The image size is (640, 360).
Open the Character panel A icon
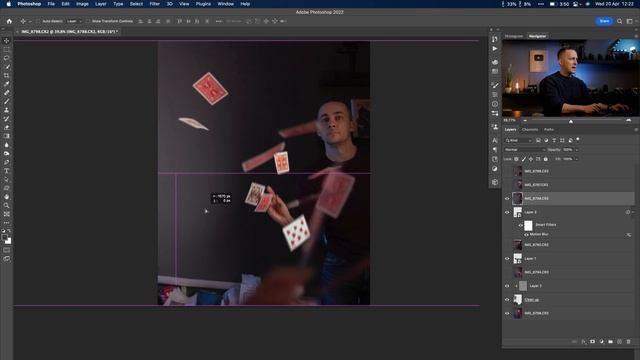[x=495, y=140]
